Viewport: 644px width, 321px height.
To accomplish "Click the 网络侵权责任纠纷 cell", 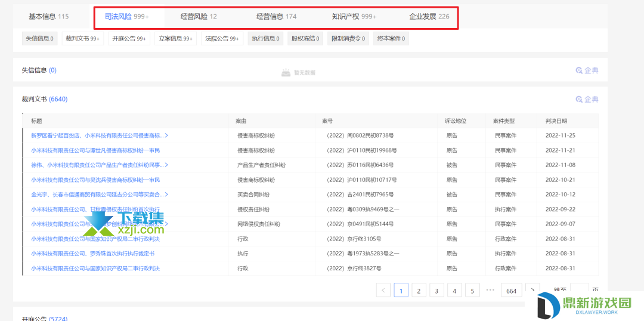I will tap(259, 224).
